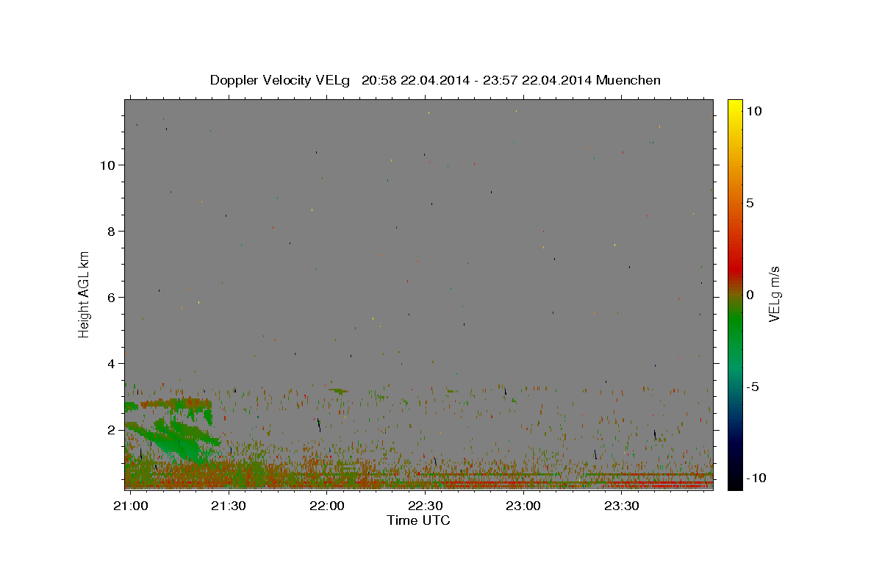882x588 pixels.
Task: Click the 'Time UTC' axis label
Action: (418, 520)
